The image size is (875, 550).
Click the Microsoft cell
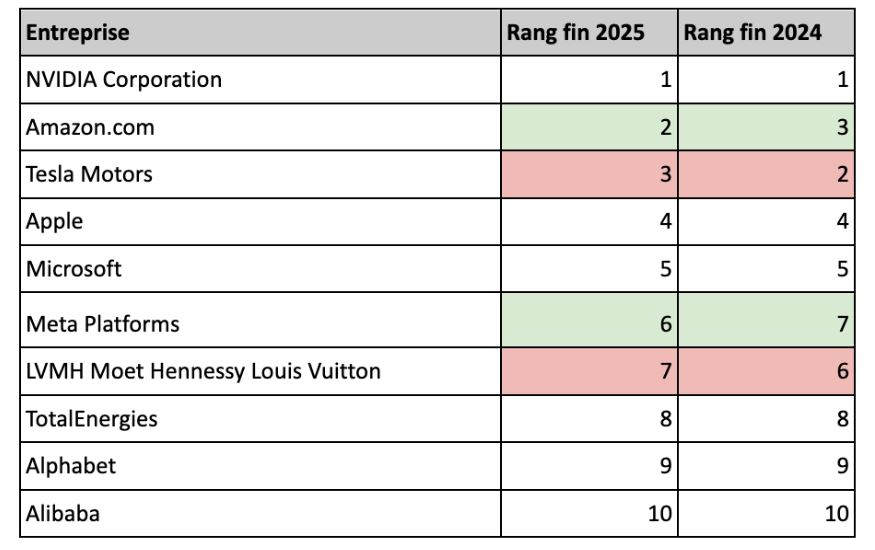pos(260,269)
